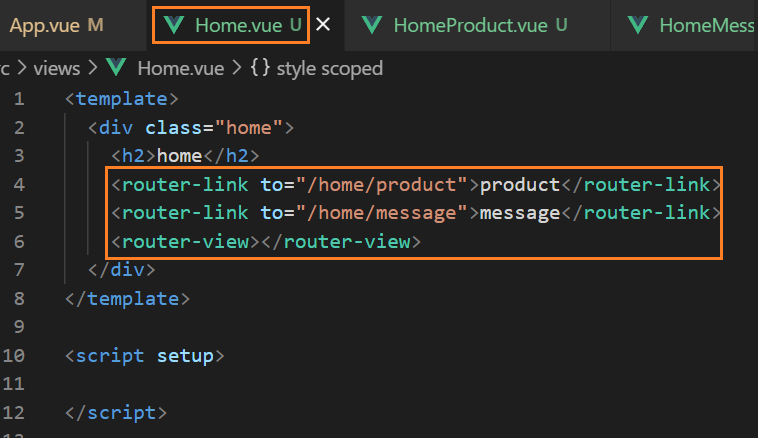758x438 pixels.
Task: Click line number 4 in gutter
Action: point(19,185)
